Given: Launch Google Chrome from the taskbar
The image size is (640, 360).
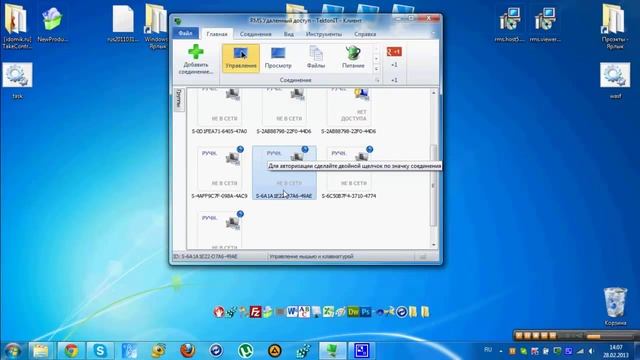Looking at the screenshot, I should [x=71, y=351].
